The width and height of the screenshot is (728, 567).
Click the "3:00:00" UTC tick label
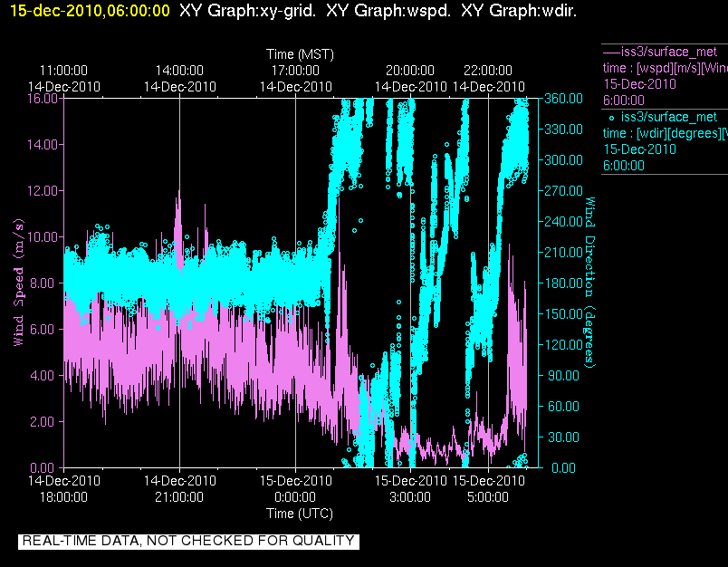(x=410, y=497)
